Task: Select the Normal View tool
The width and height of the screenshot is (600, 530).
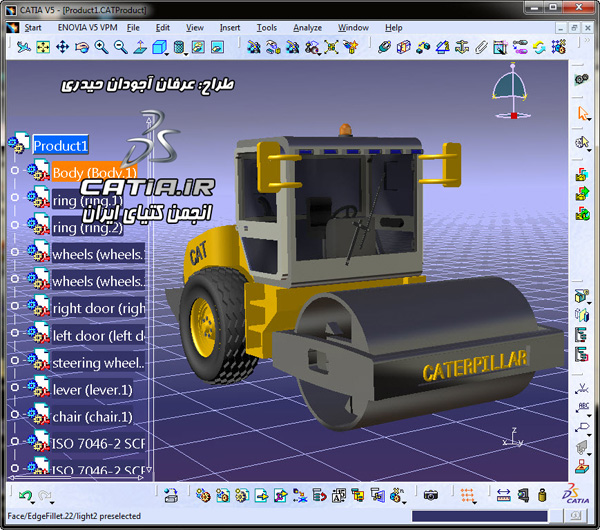Action: click(140, 47)
